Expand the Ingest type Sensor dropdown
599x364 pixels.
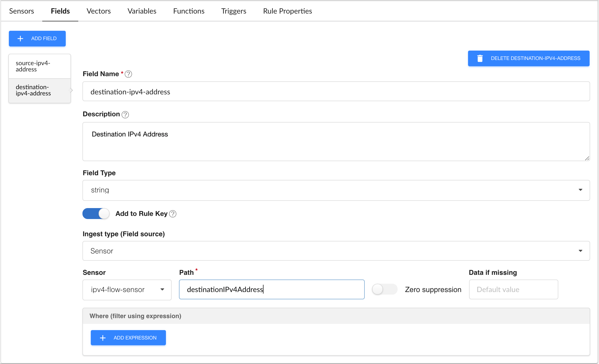(336, 251)
